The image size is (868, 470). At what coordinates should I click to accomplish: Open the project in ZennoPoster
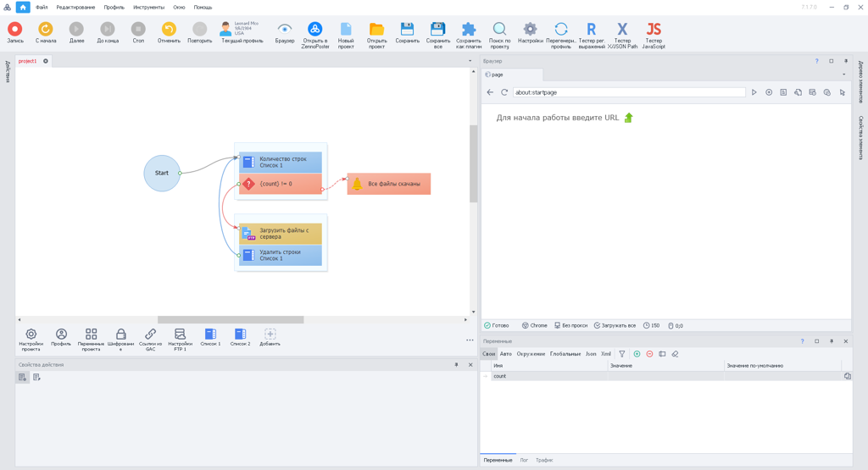pyautogui.click(x=314, y=35)
